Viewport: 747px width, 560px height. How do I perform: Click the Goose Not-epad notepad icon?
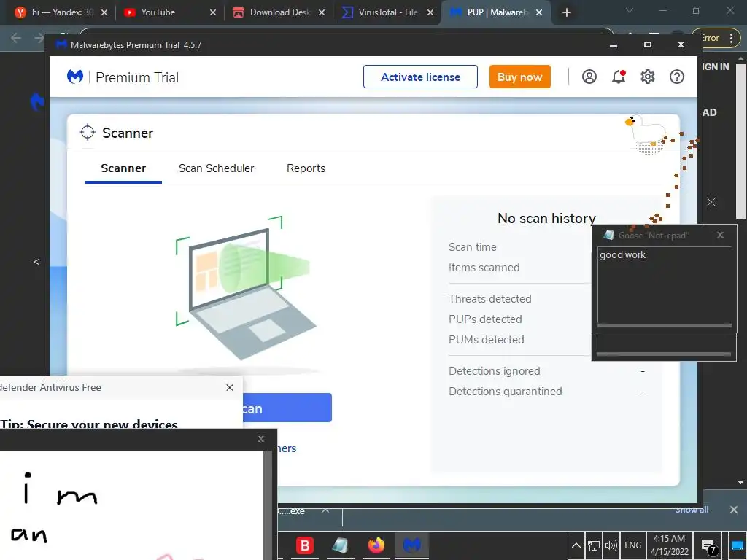pos(608,235)
